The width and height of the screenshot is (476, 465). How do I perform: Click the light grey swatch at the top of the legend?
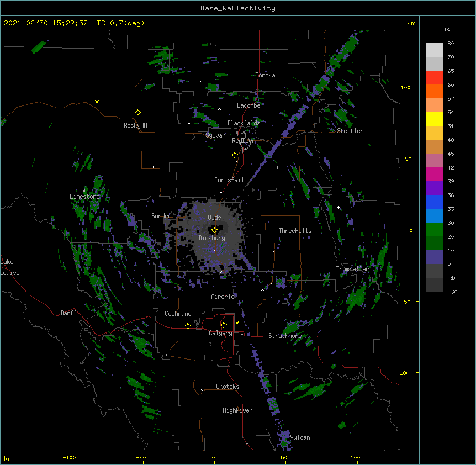(x=434, y=50)
